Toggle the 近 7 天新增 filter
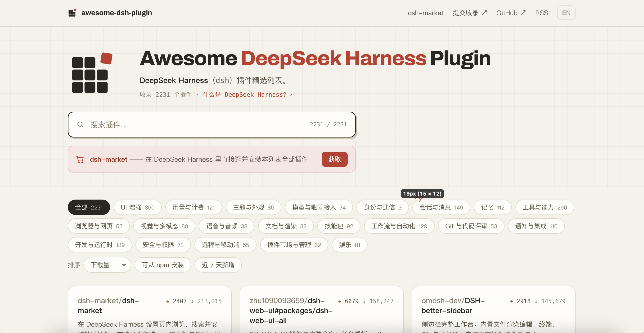This screenshot has width=644, height=333. point(218,265)
